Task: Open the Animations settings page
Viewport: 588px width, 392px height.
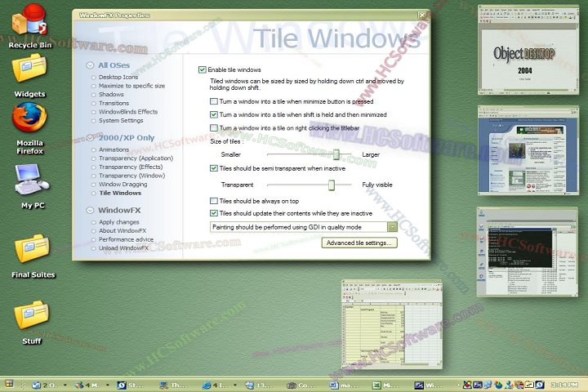Action: pyautogui.click(x=114, y=149)
